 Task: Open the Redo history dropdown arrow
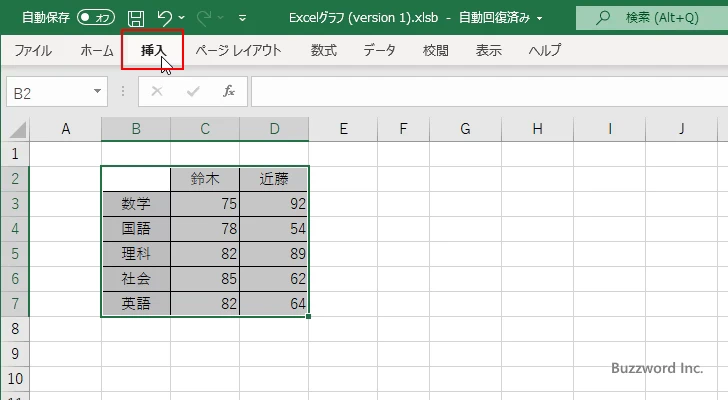click(221, 18)
